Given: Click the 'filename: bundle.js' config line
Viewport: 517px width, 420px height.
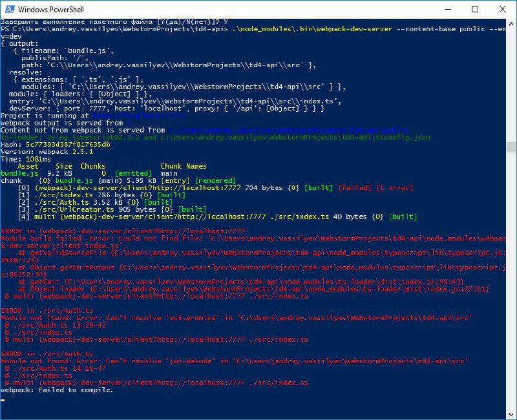Looking at the screenshot, I should (x=63, y=51).
